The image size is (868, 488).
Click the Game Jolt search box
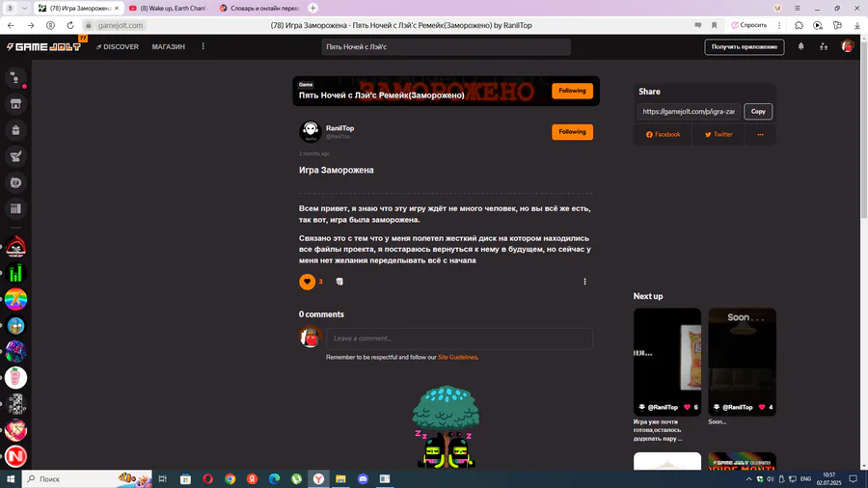(x=446, y=47)
